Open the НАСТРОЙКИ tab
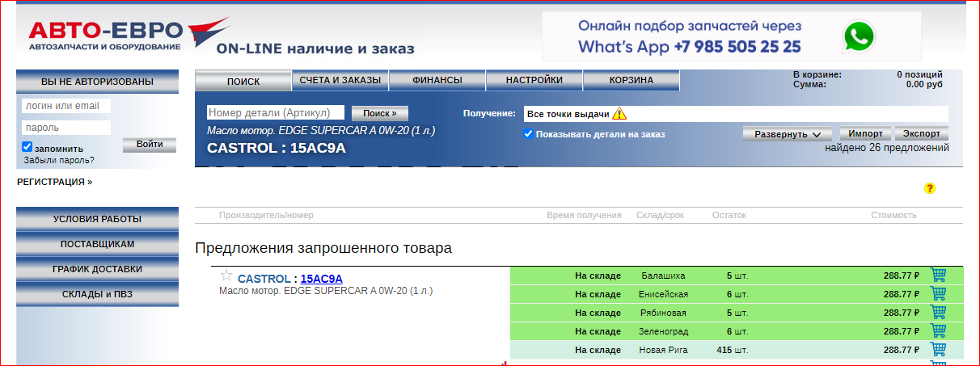This screenshot has width=980, height=366. click(x=534, y=80)
